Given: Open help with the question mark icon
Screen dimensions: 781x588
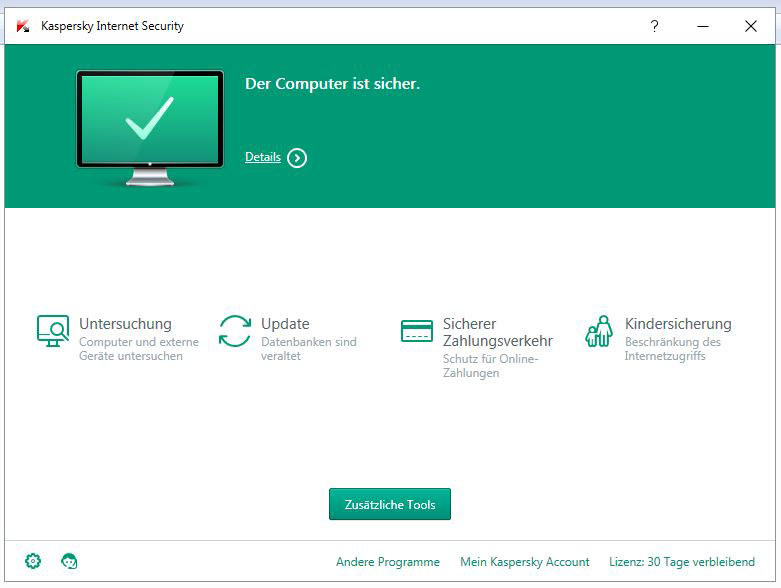Looking at the screenshot, I should pyautogui.click(x=655, y=26).
